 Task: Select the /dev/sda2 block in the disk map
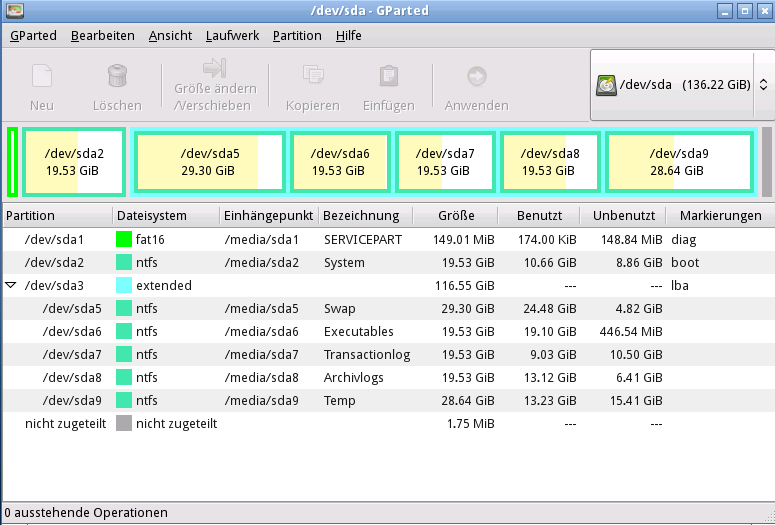point(74,162)
